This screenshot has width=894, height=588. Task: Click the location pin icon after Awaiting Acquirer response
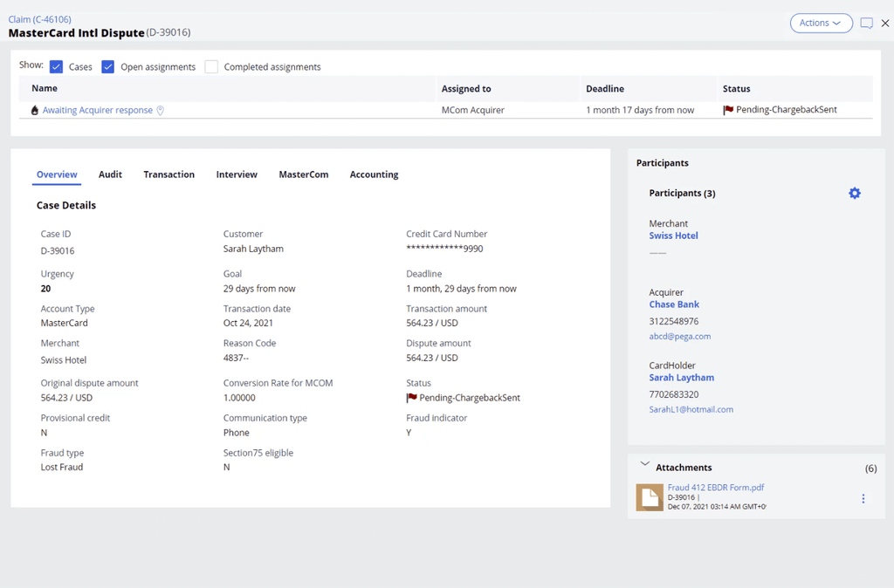[x=160, y=110]
